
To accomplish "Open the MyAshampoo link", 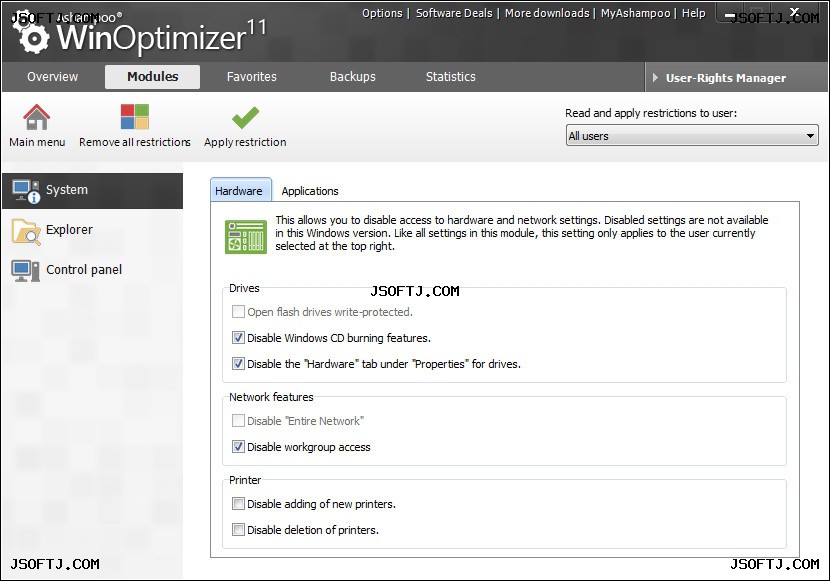I will coord(635,13).
